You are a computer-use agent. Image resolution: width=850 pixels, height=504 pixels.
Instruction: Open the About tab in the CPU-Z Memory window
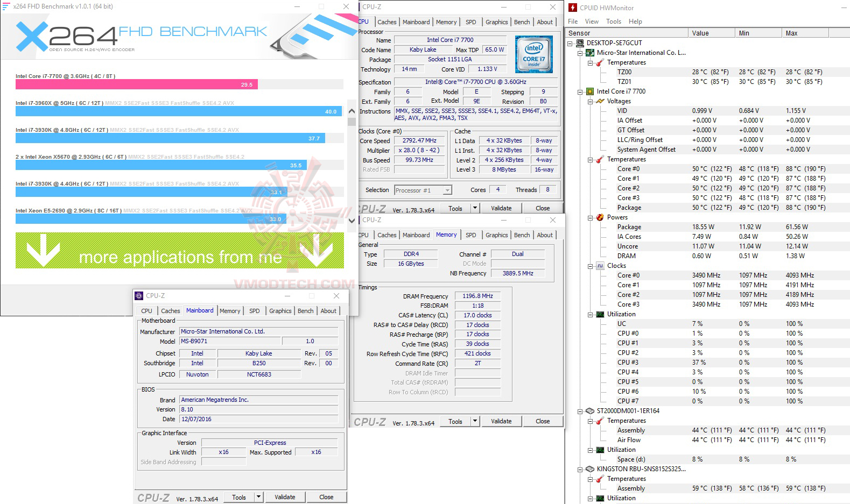(545, 235)
